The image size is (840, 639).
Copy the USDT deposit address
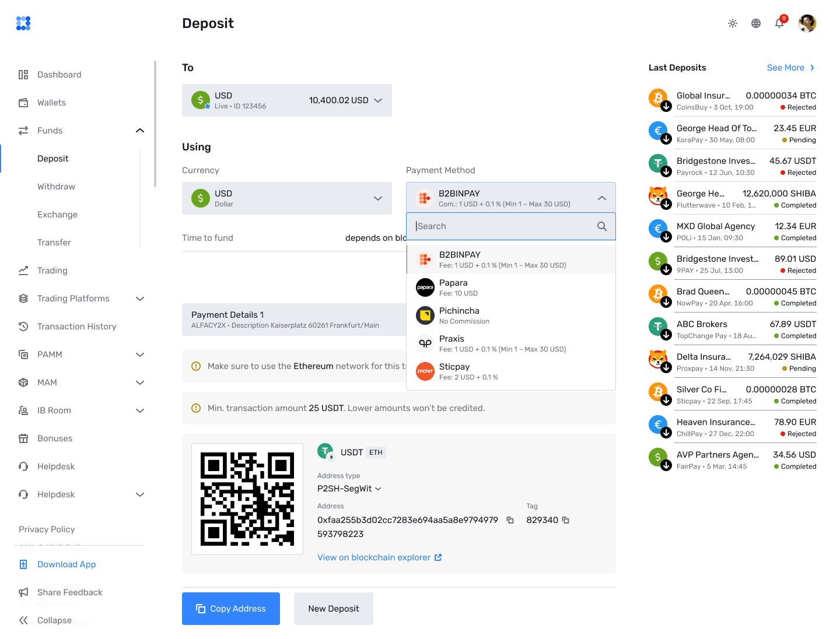(x=510, y=519)
